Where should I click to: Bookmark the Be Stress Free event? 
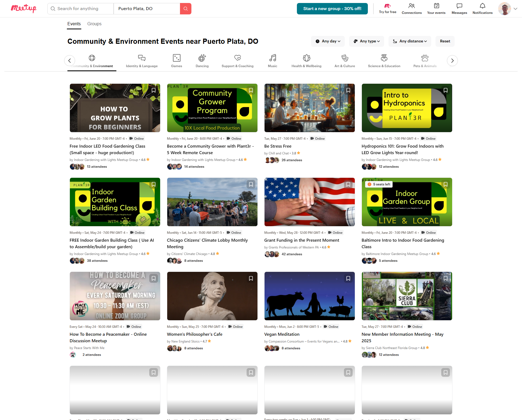[x=348, y=90]
